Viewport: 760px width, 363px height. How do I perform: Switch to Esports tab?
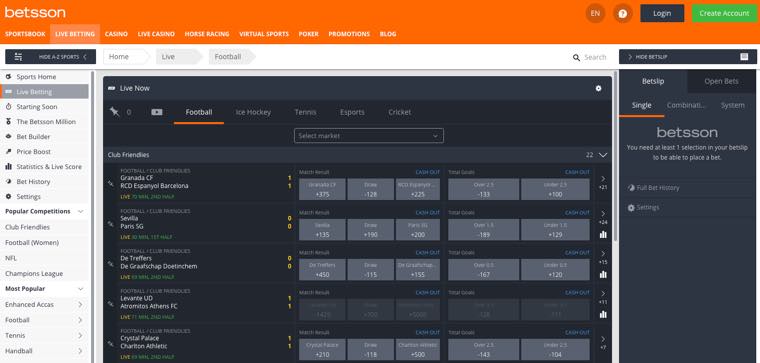click(x=352, y=112)
